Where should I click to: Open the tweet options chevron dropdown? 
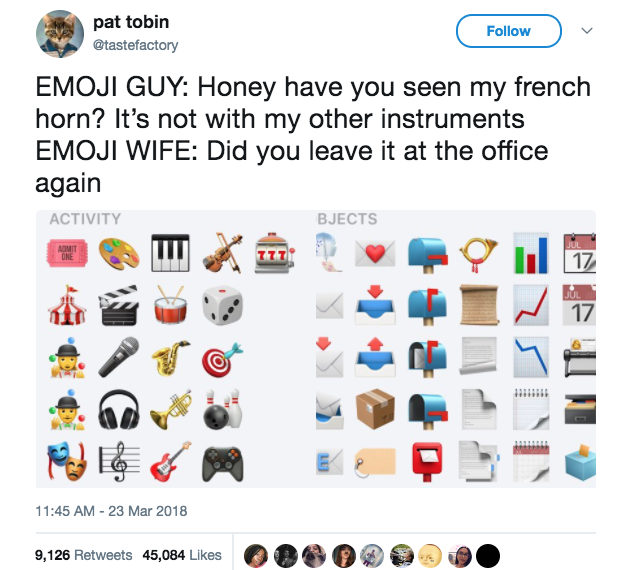pos(587,31)
